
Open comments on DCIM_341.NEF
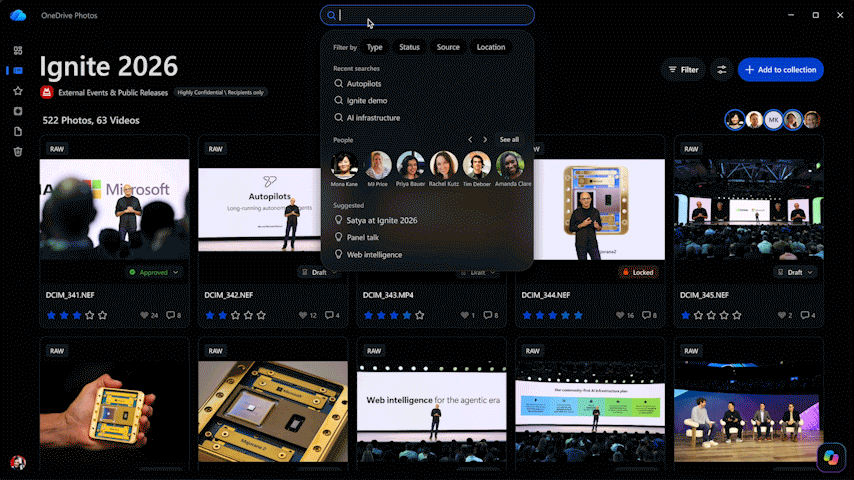170,315
